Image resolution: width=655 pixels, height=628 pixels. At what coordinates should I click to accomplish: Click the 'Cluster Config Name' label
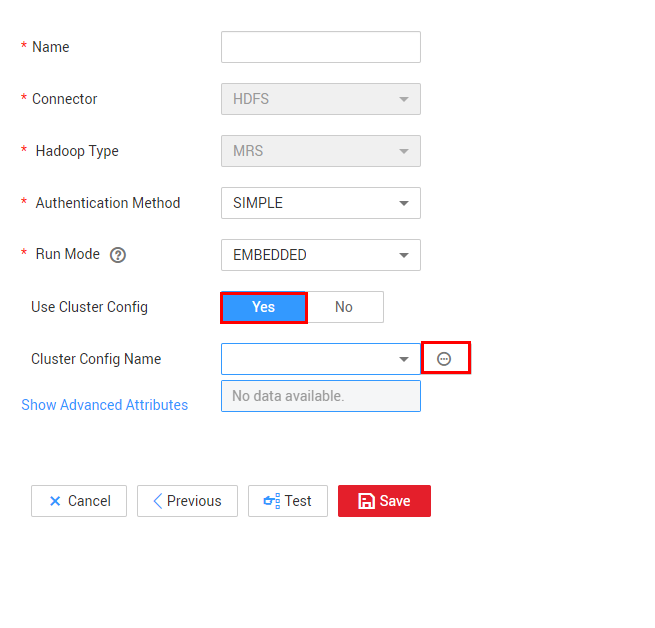pyautogui.click(x=96, y=359)
